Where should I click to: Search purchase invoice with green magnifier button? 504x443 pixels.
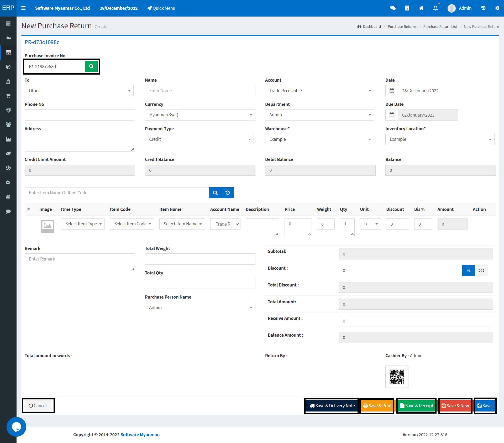pos(91,66)
